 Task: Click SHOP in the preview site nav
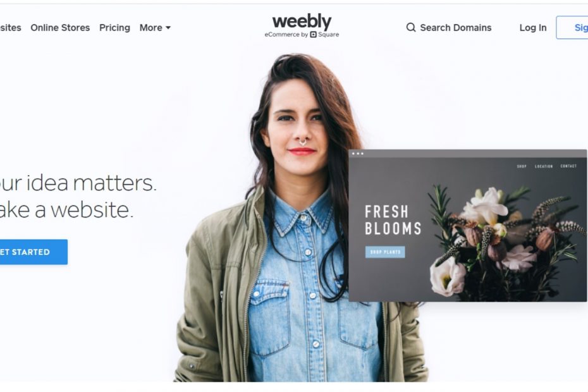click(x=522, y=166)
